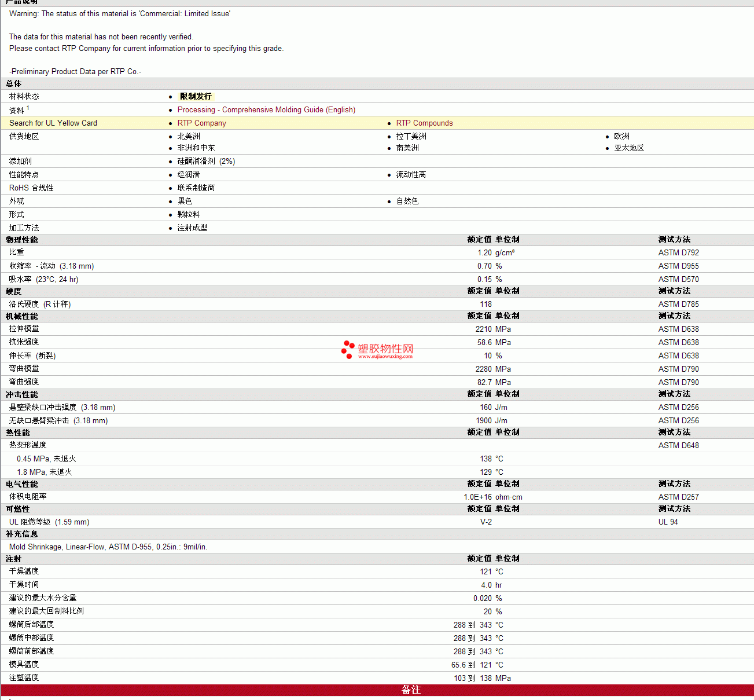Click the 1.0E+16 volume resistivity value
This screenshot has width=754, height=700.
click(x=477, y=497)
